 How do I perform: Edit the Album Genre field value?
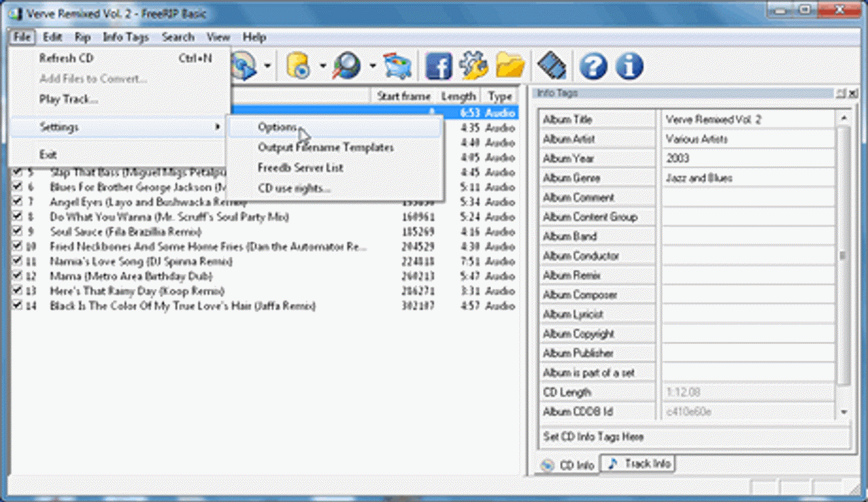coord(748,178)
